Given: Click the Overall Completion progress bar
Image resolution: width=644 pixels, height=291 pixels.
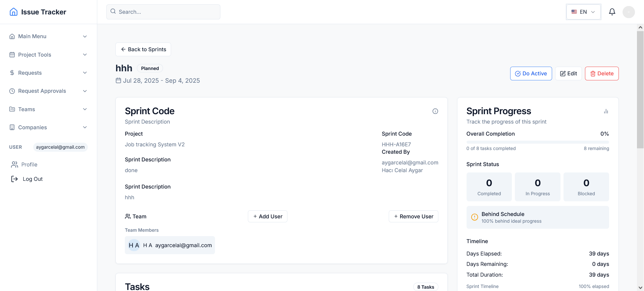Looking at the screenshot, I should tap(538, 142).
